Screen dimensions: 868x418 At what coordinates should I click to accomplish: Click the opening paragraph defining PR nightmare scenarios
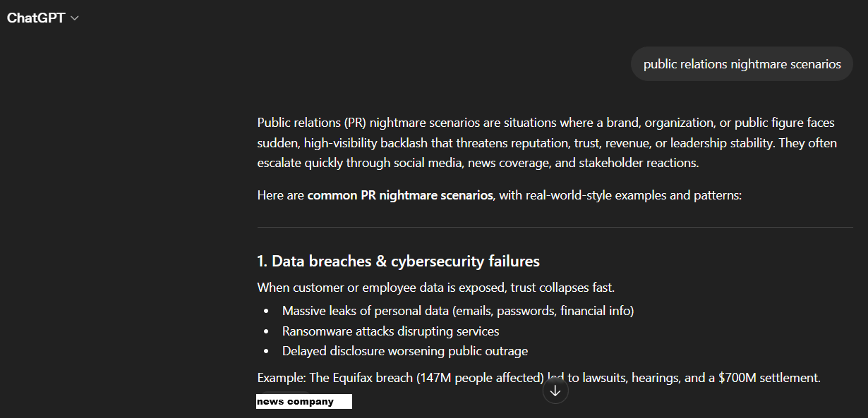coord(545,143)
